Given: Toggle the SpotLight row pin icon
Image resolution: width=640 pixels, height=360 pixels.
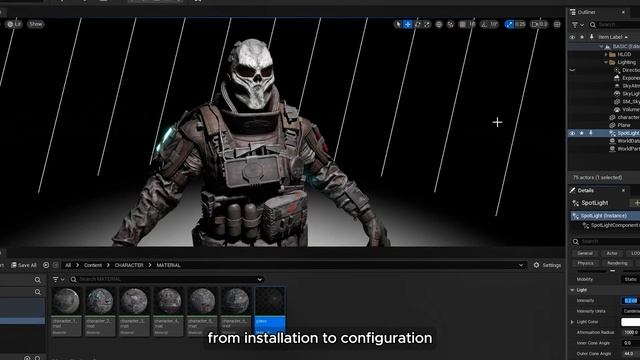Looking at the screenshot, I should [590, 133].
